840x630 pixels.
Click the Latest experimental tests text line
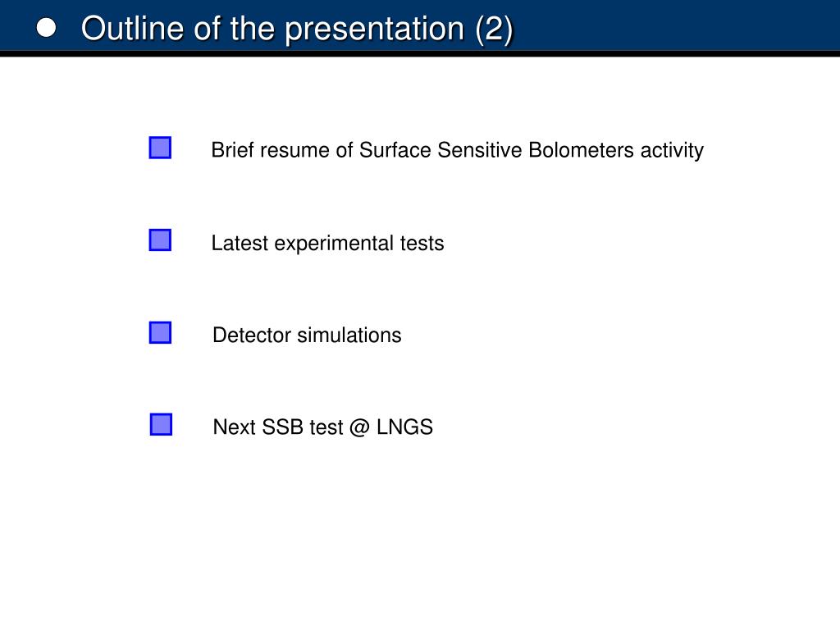(327, 243)
